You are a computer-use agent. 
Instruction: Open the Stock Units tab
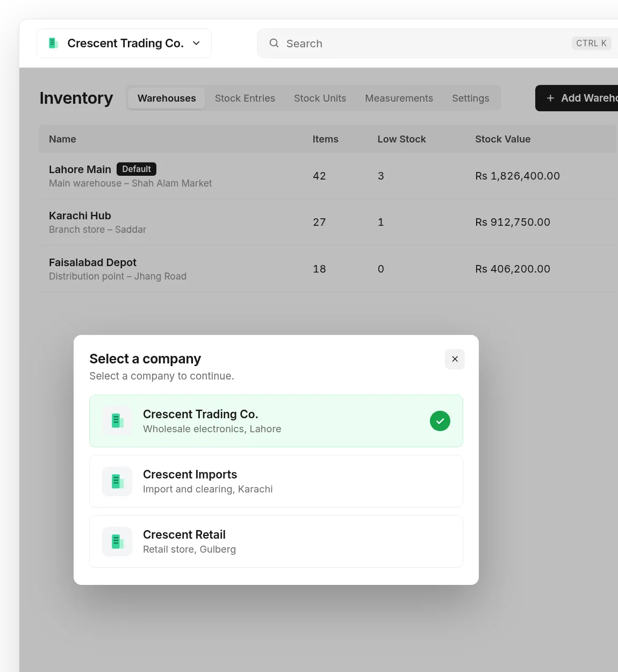pyautogui.click(x=320, y=98)
